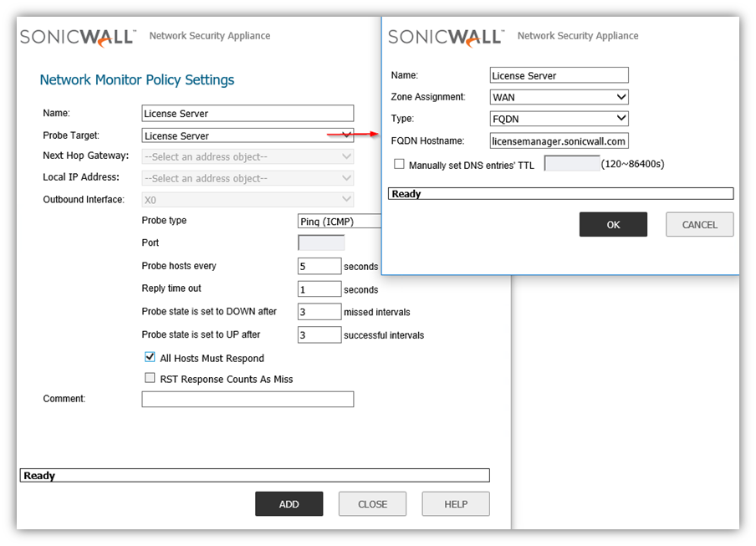Viewport: 756px width, 546px height.
Task: Click CLOSE button in Network Monitor Policy window
Action: coord(372,504)
